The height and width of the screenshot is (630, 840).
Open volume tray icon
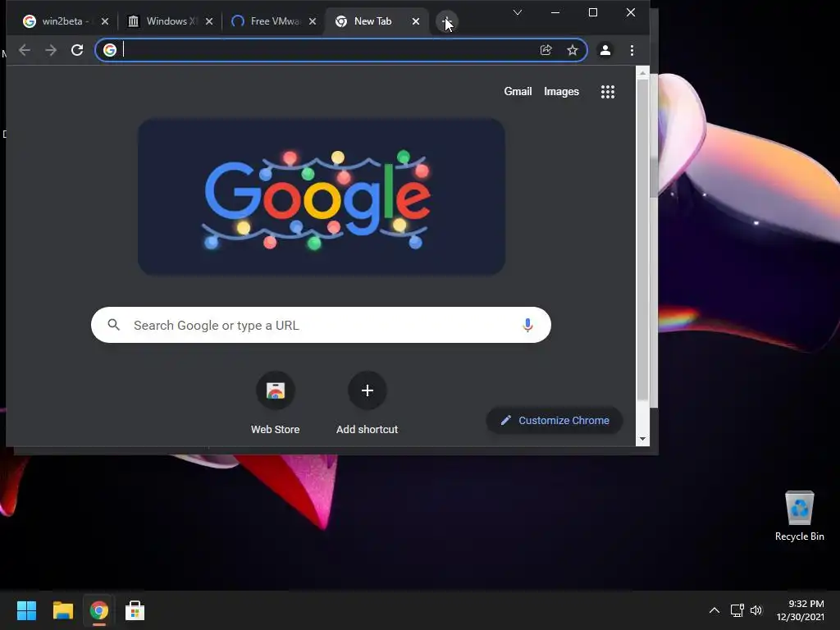[756, 610]
